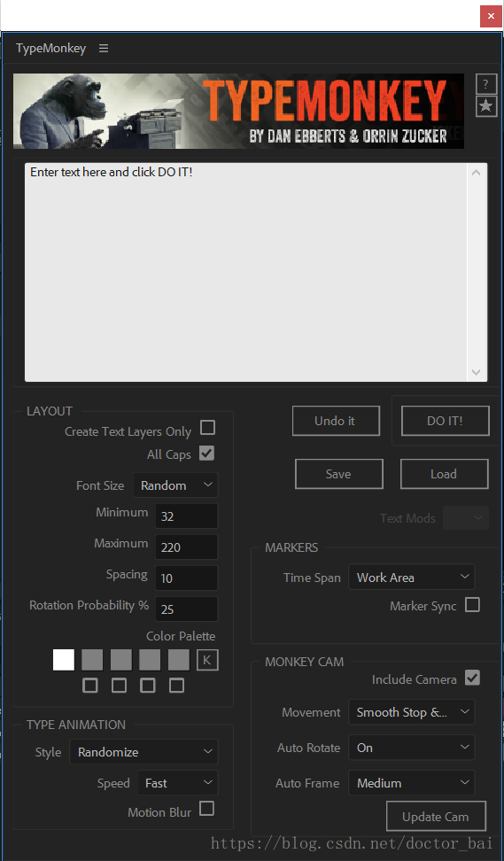
Task: Click the Undo it button
Action: (336, 421)
